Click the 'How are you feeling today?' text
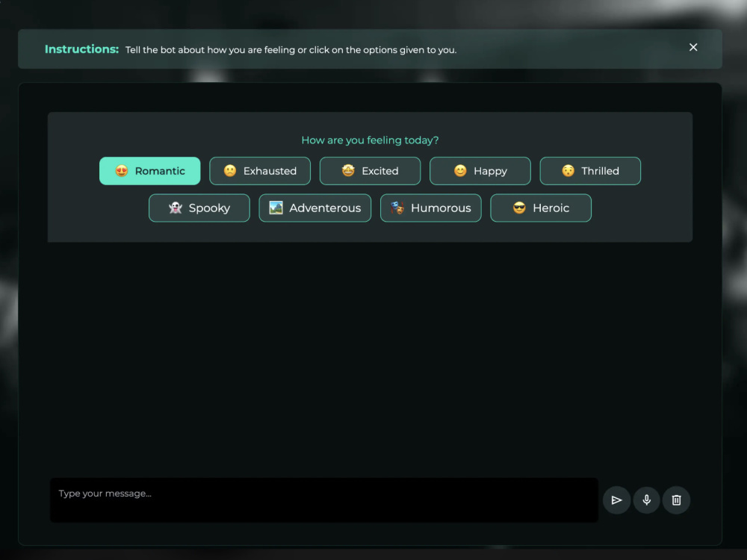The image size is (747, 560). 371,140
